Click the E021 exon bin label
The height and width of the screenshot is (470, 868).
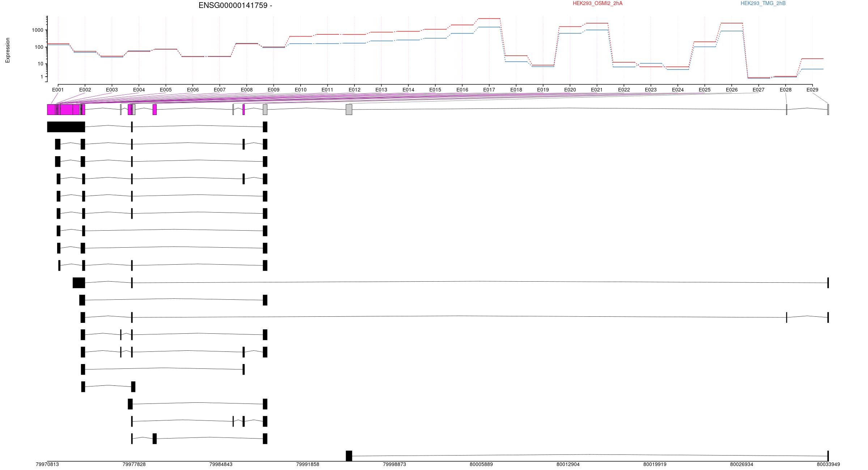click(597, 90)
